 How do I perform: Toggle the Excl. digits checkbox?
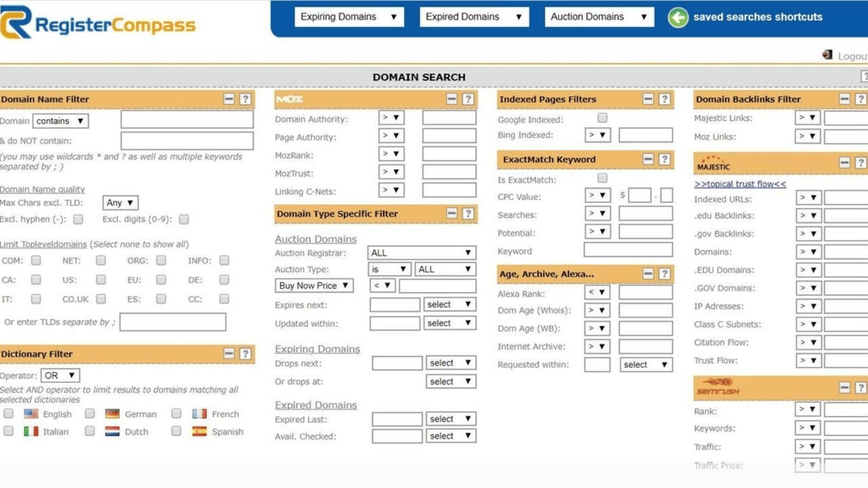coord(184,219)
